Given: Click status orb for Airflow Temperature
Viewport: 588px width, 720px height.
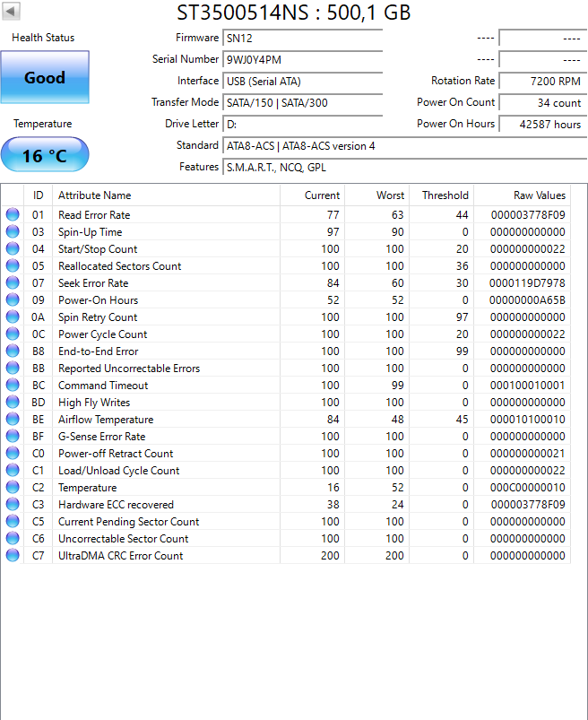Looking at the screenshot, I should tap(13, 419).
